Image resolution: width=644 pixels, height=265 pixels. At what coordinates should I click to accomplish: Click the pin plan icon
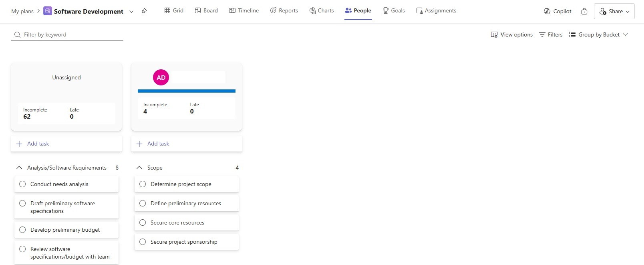point(144,11)
